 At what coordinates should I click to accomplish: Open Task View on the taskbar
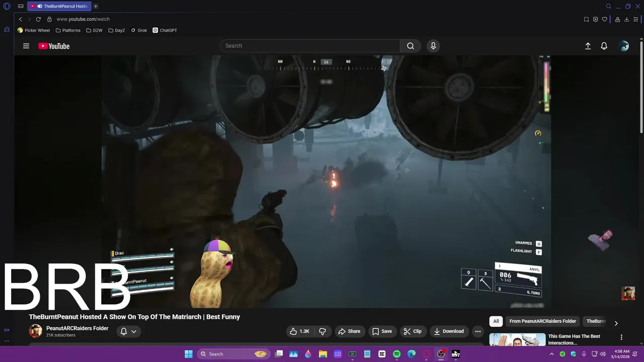pyautogui.click(x=279, y=354)
